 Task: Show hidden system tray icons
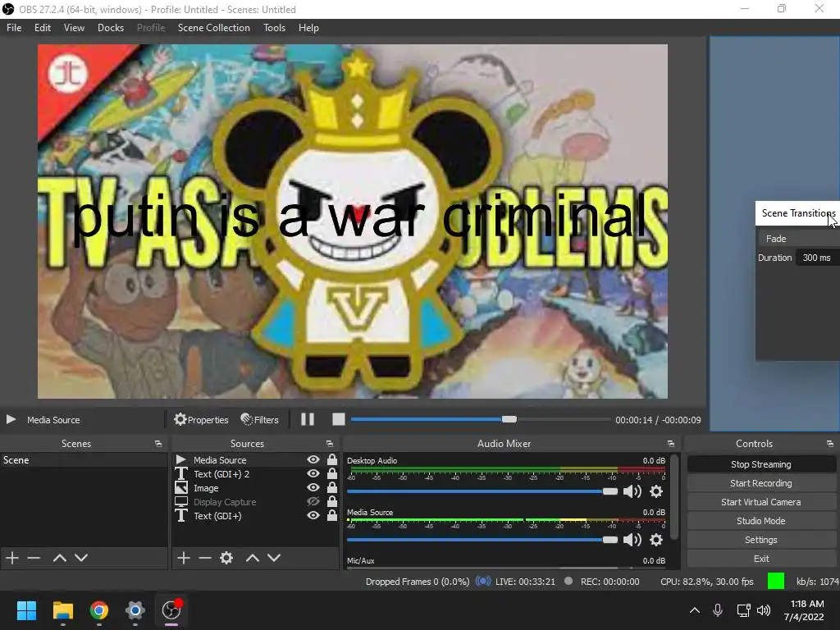(x=694, y=610)
